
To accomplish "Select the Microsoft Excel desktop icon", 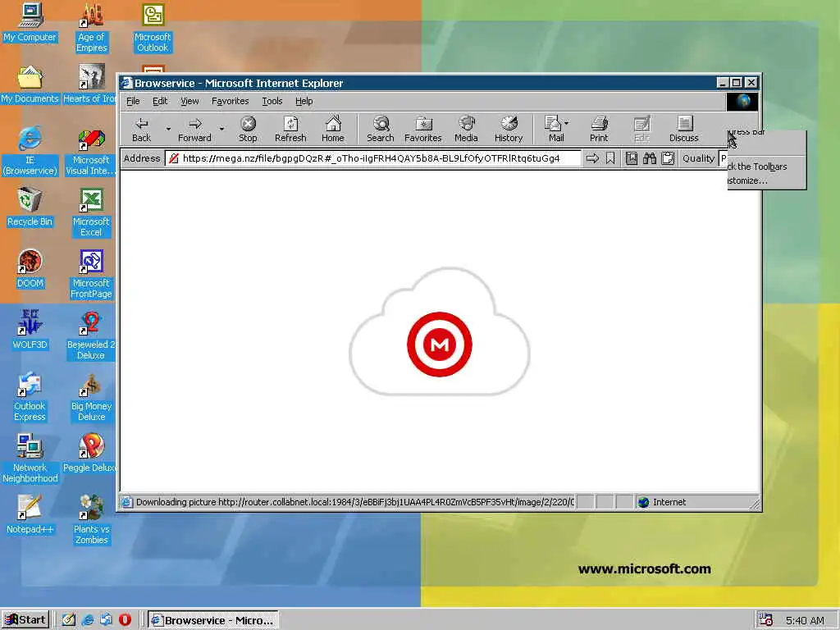I will click(x=91, y=212).
